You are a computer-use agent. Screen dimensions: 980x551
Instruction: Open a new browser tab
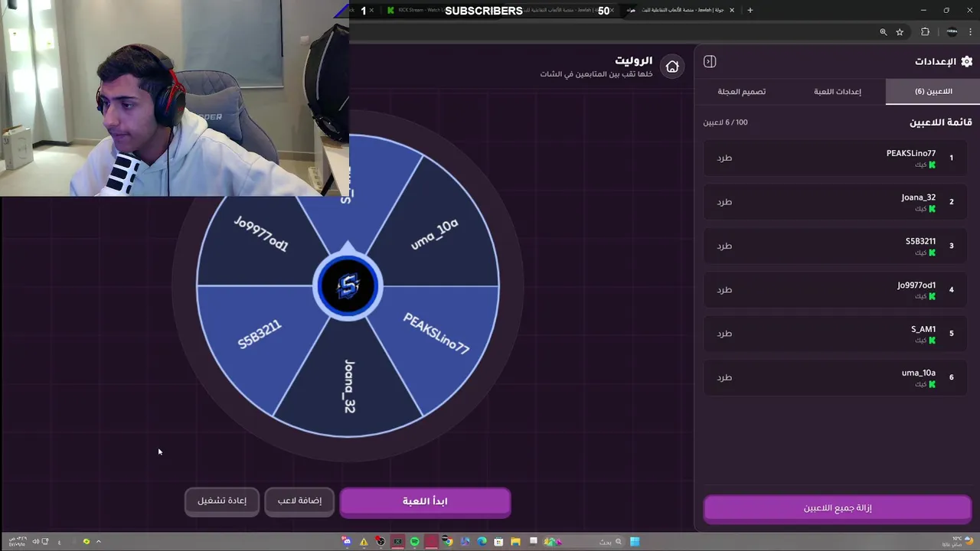coord(750,10)
